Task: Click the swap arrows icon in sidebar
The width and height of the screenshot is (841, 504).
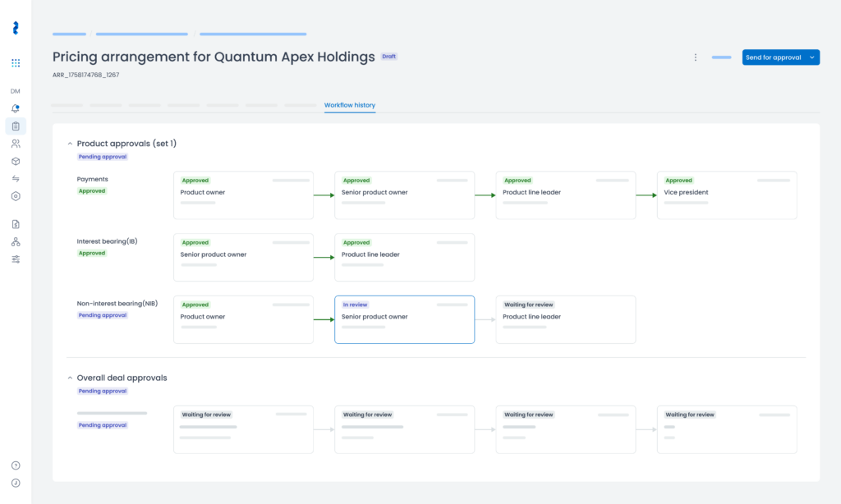Action: click(x=16, y=178)
